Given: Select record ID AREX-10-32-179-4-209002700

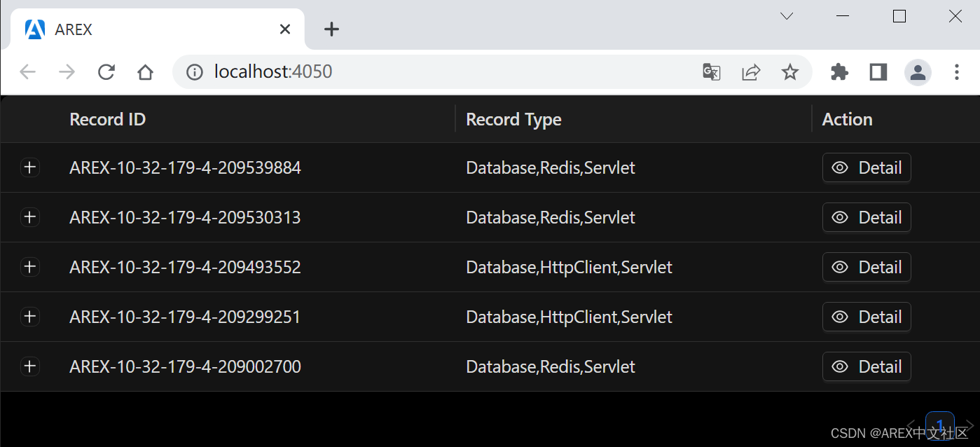Looking at the screenshot, I should (x=185, y=366).
